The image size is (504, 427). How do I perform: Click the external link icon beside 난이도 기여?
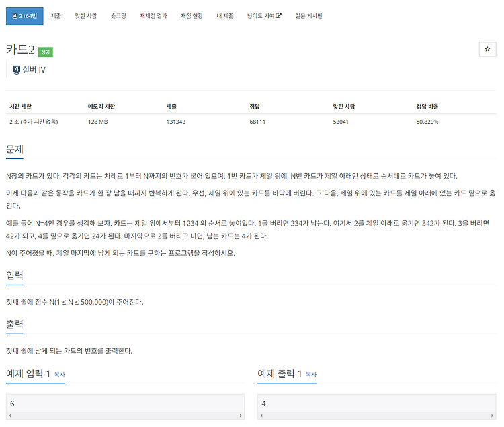click(x=279, y=15)
